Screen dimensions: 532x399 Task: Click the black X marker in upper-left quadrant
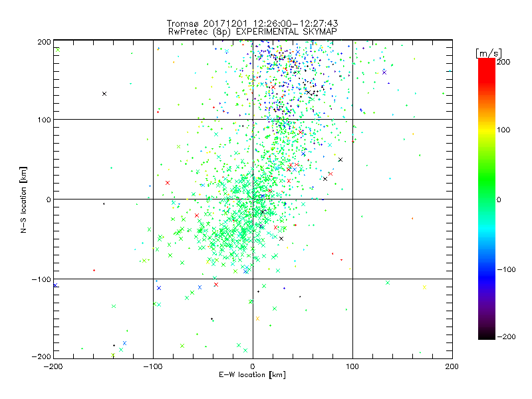tap(104, 94)
